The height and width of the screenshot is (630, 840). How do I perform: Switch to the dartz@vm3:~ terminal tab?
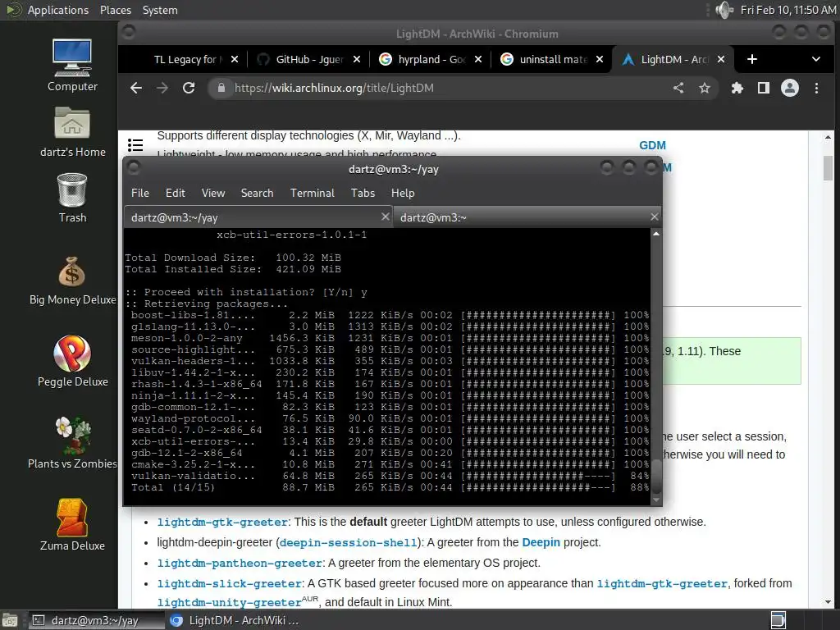click(x=527, y=217)
